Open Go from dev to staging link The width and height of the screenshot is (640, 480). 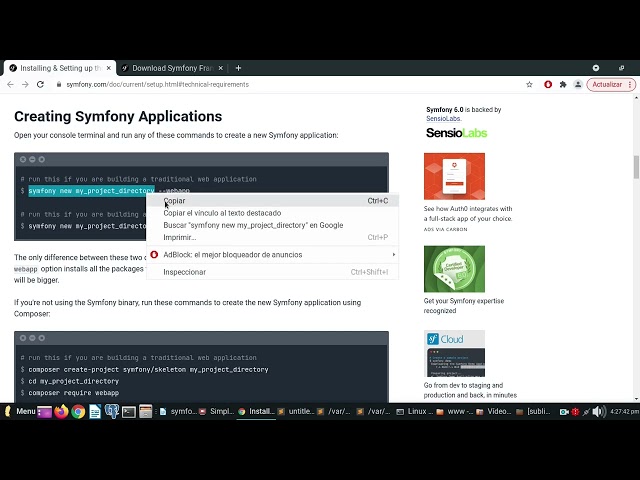[x=470, y=390]
